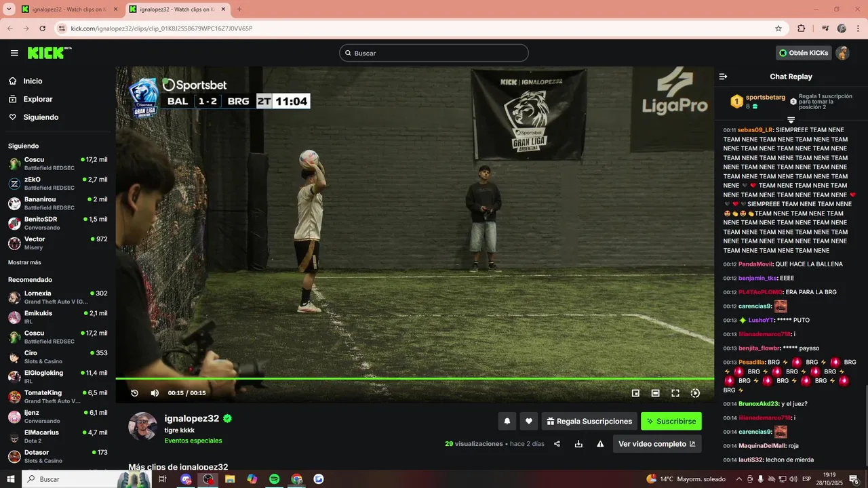The image size is (868, 488).
Task: Toggle channel notifications bell
Action: 507,422
